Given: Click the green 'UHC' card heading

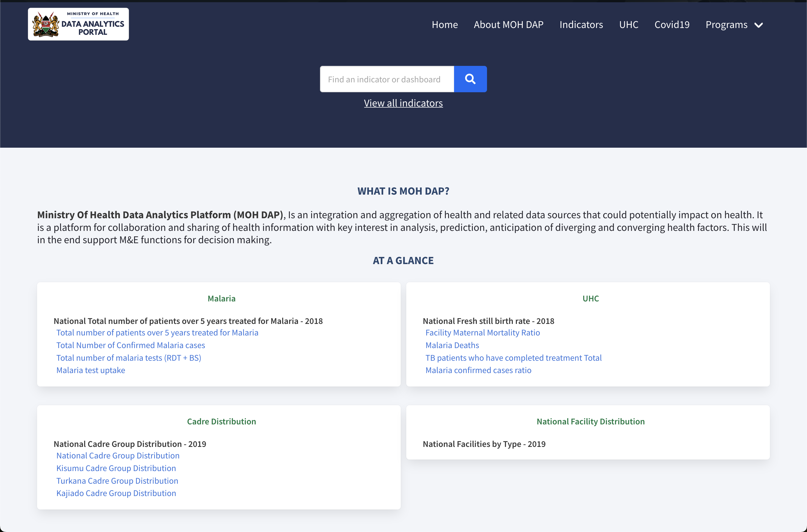Looking at the screenshot, I should 591,299.
